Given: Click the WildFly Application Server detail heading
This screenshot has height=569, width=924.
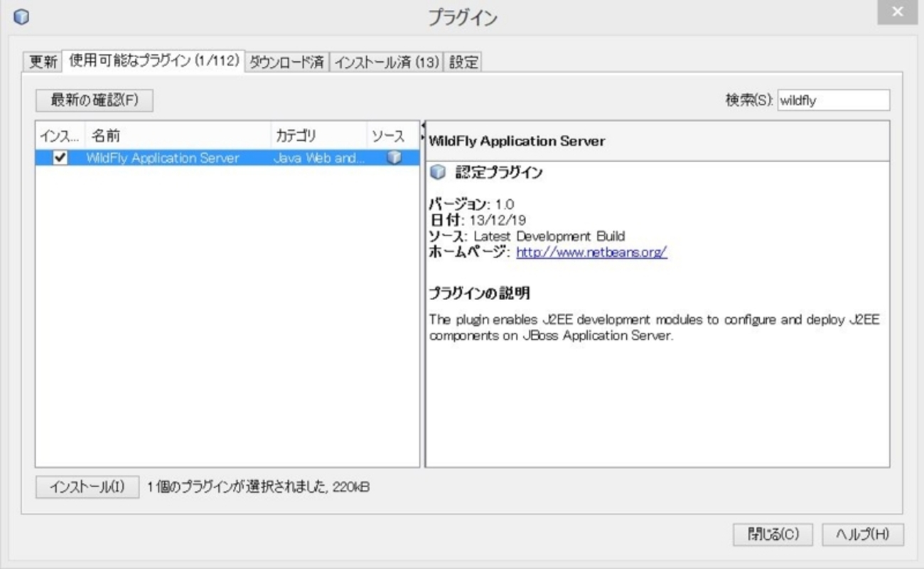Looking at the screenshot, I should (x=517, y=141).
